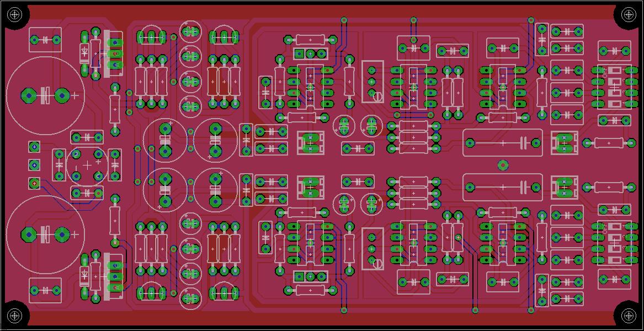Select the lone round pad between the two long capacitors
This screenshot has width=644, height=331.
tap(502, 165)
